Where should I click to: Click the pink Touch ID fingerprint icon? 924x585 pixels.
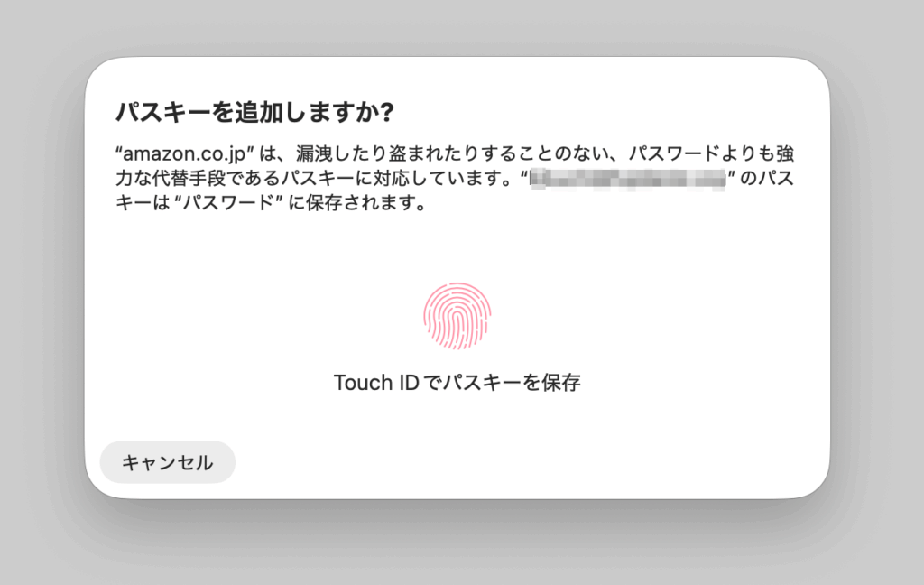coord(457,316)
